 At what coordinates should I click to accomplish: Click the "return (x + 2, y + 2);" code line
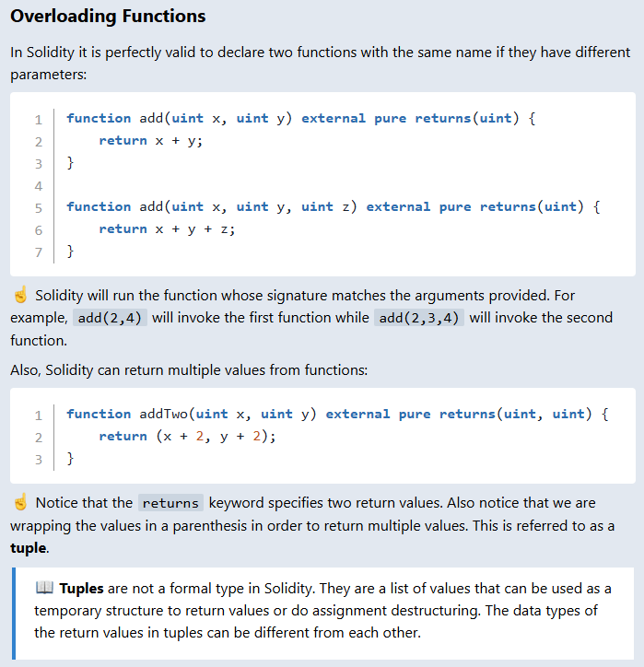(187, 437)
